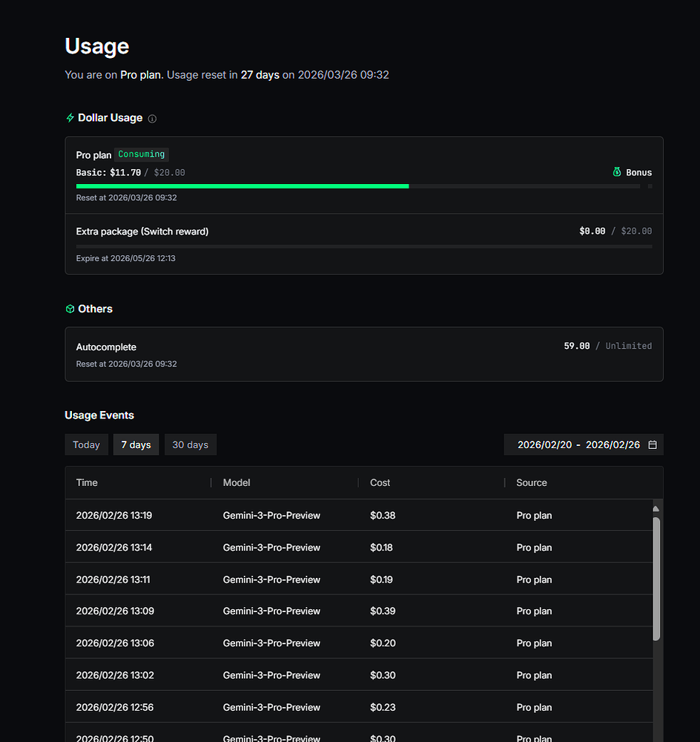Viewport: 700px width, 742px height.
Task: Click the Bonus money bag icon
Action: pyautogui.click(x=617, y=172)
